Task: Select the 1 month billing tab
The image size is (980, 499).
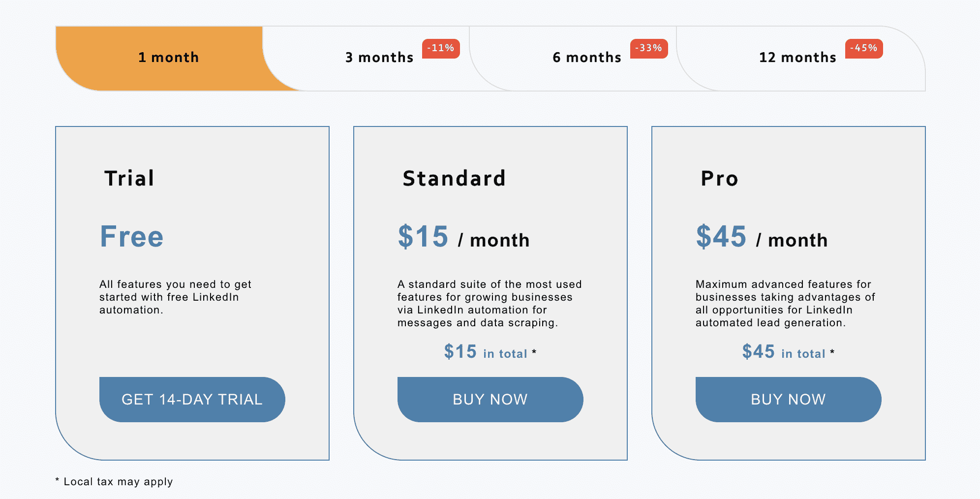Action: point(168,58)
